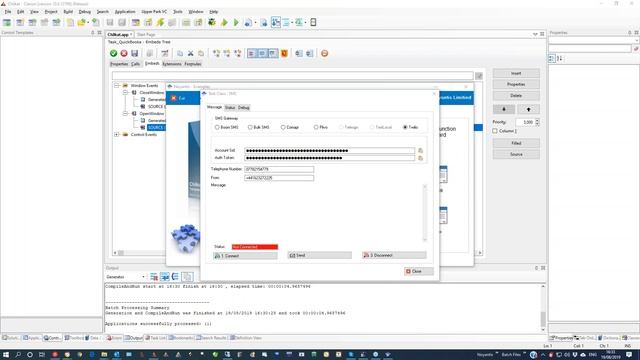The image size is (640, 360).
Task: Select the first SMS gateway radio button
Action: pyautogui.click(x=217, y=127)
